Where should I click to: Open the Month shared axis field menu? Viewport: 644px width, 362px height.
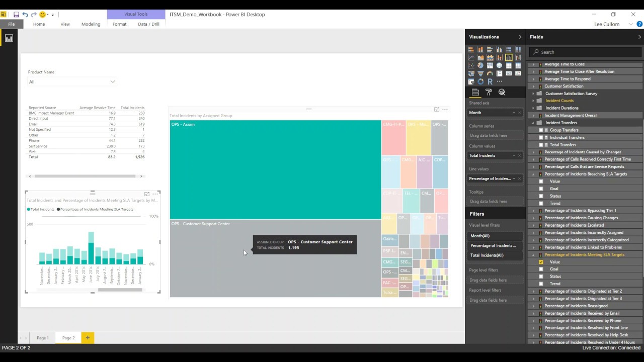pos(514,113)
